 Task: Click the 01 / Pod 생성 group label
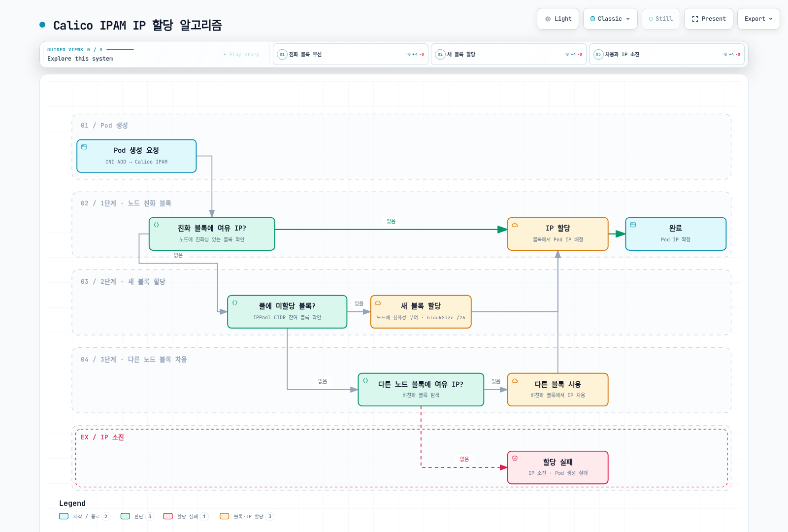coord(104,126)
